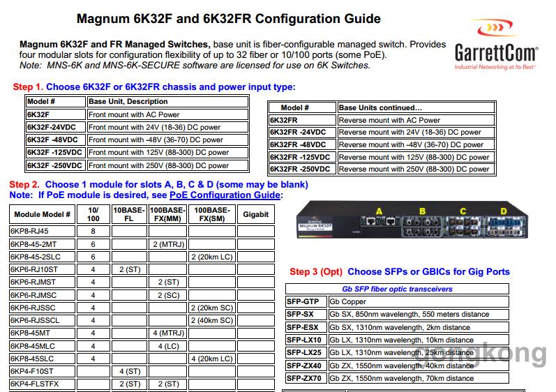The width and height of the screenshot is (556, 392).
Task: Select module 6KP4-FLSTFX row label
Action: 42,384
